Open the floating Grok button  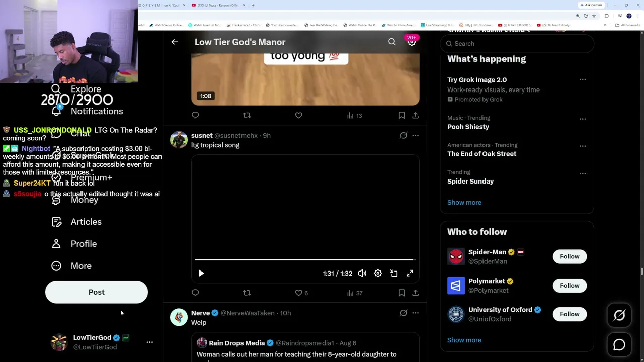(x=619, y=315)
